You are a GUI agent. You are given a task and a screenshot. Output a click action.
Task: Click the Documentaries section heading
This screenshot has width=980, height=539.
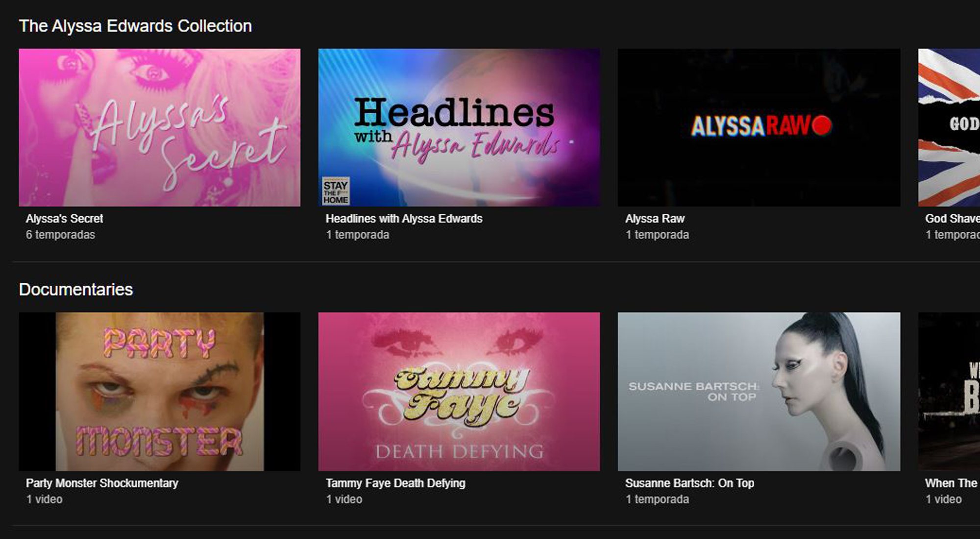(76, 290)
